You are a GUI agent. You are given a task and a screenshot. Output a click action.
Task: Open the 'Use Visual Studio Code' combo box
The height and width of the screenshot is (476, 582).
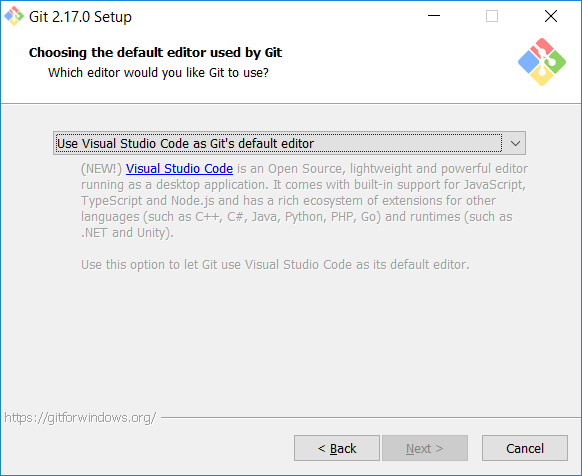289,143
